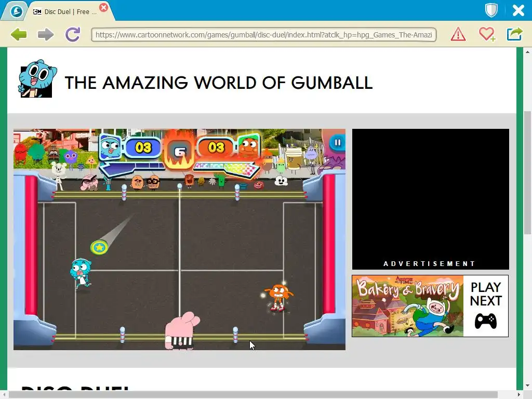This screenshot has width=532, height=399.
Task: Click the red warning triangle icon
Action: coord(458,34)
